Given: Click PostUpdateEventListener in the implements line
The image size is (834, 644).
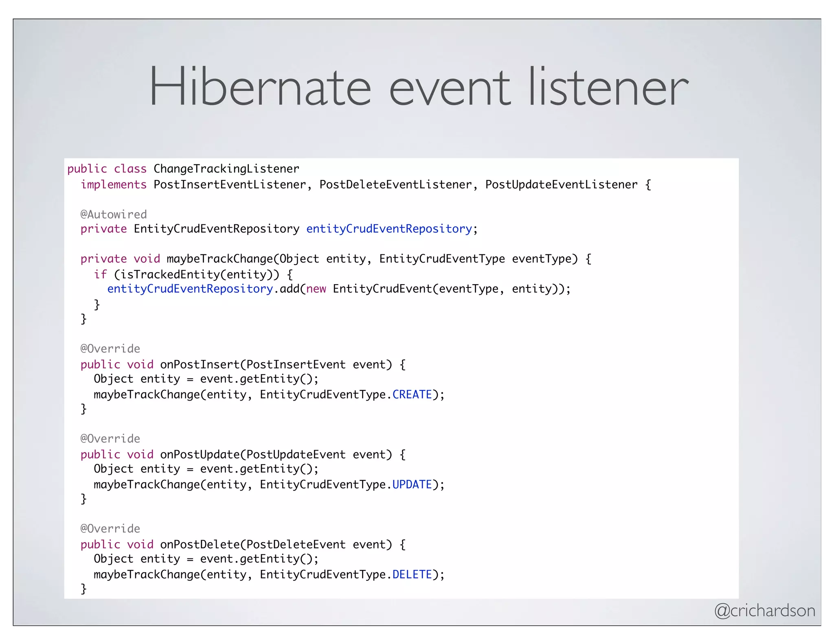Looking at the screenshot, I should coord(561,184).
